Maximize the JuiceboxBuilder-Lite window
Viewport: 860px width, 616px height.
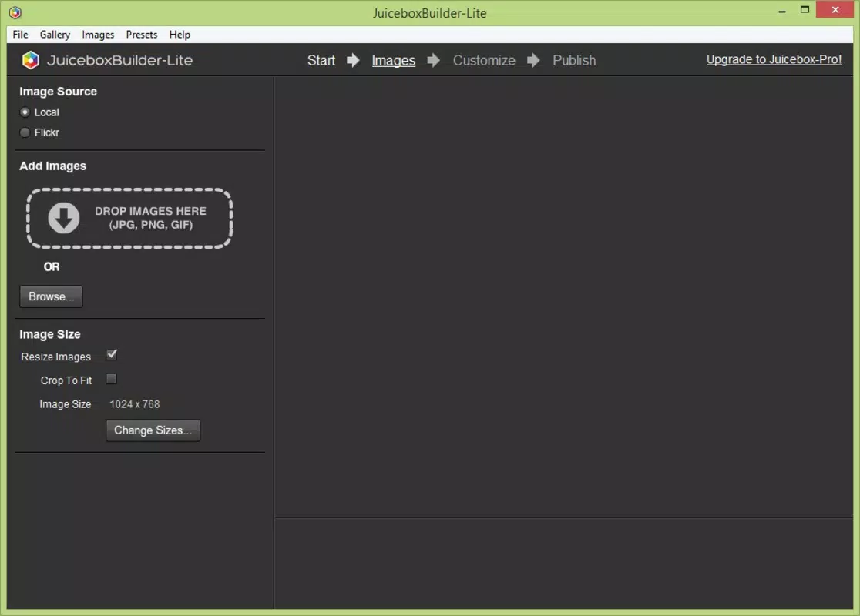pos(805,10)
